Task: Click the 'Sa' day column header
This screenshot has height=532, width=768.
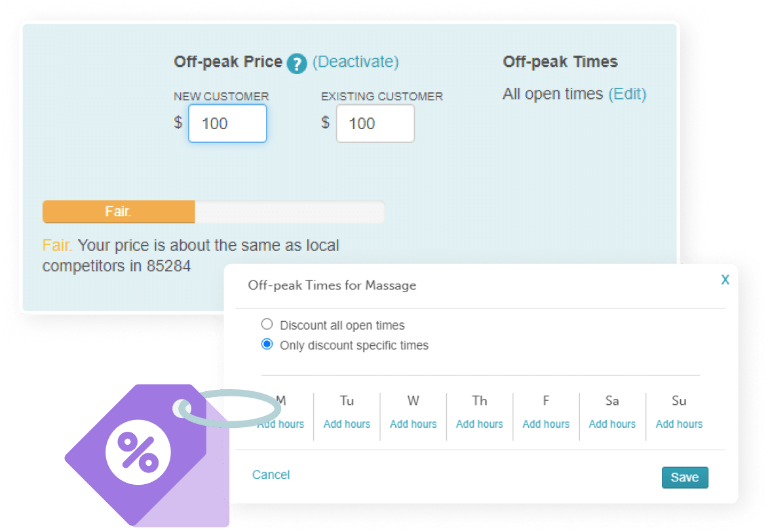Action: coord(612,401)
